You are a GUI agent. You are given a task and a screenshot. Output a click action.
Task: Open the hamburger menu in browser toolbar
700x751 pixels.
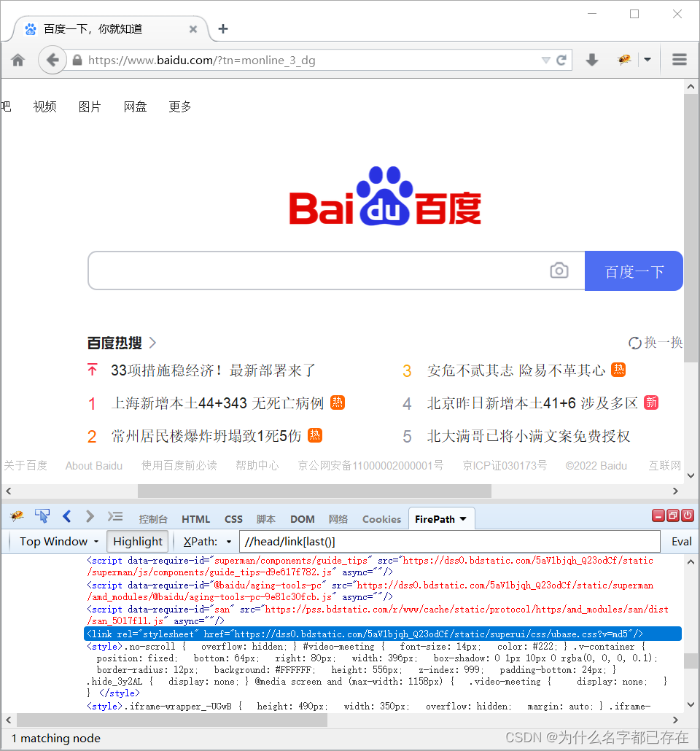(680, 60)
